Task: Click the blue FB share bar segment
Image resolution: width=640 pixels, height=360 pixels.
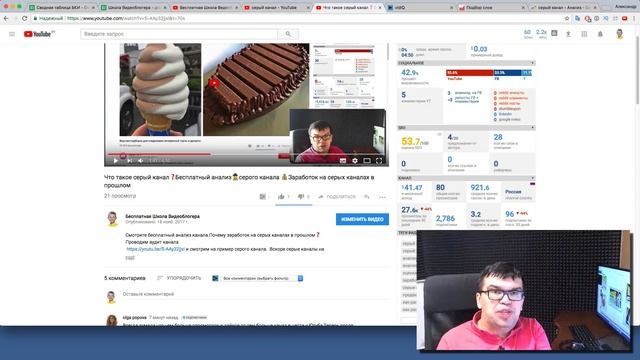Action: point(507,73)
